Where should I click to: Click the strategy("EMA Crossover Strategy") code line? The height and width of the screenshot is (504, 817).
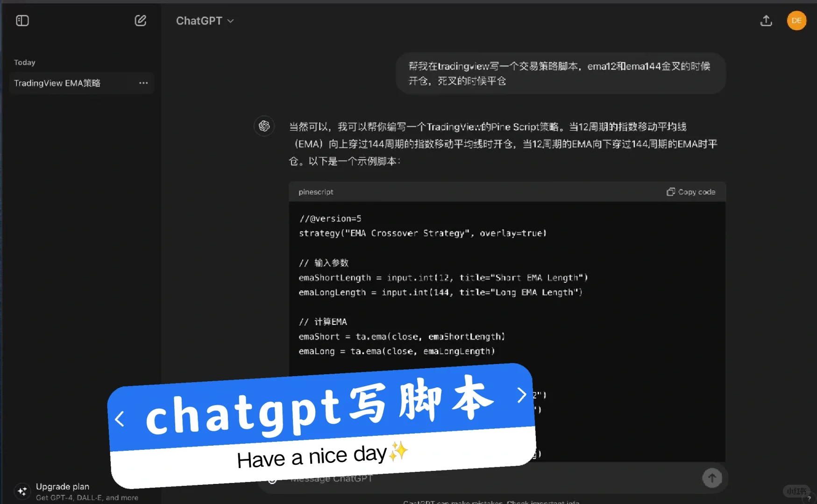pos(423,233)
